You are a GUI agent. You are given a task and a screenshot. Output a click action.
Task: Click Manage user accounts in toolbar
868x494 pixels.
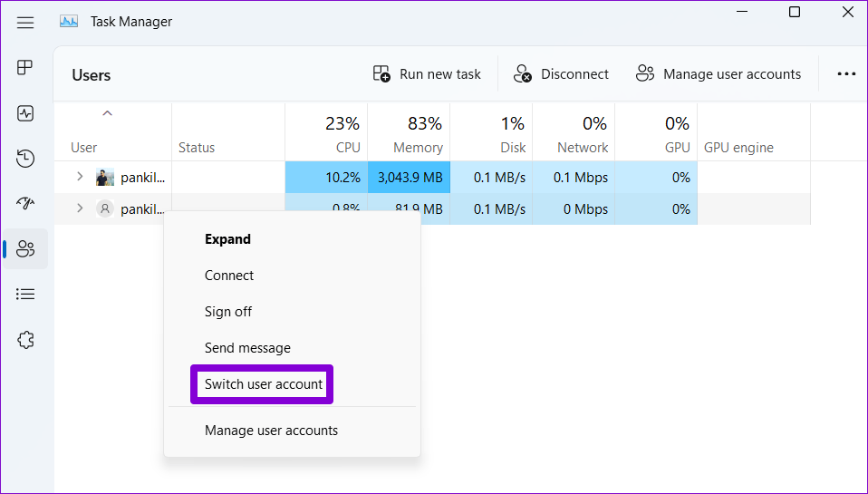718,74
